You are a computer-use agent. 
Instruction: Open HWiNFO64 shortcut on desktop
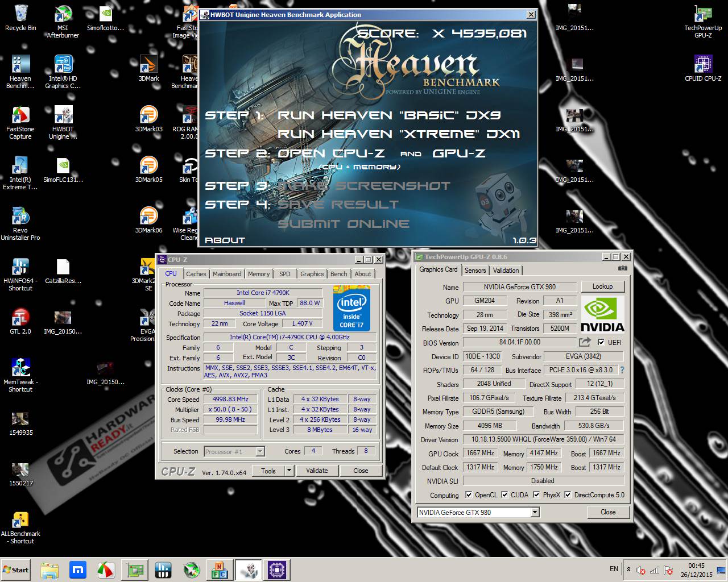(20, 274)
